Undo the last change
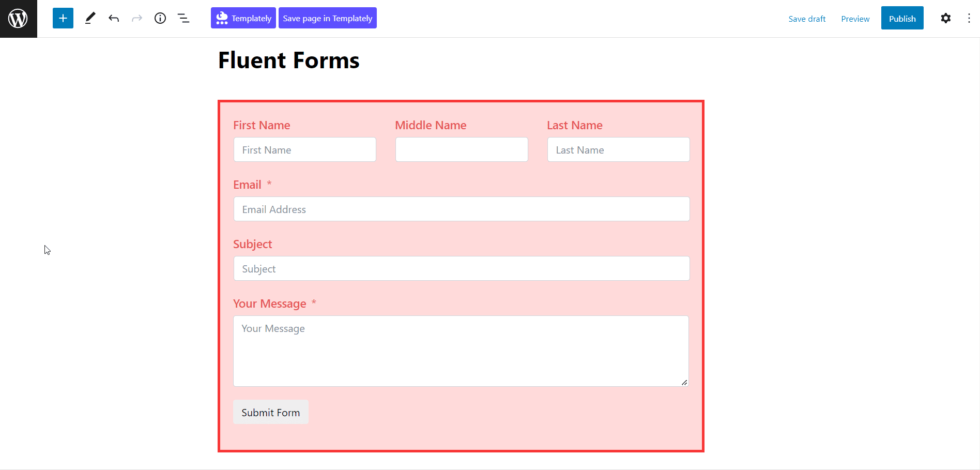The image size is (980, 470). (114, 18)
